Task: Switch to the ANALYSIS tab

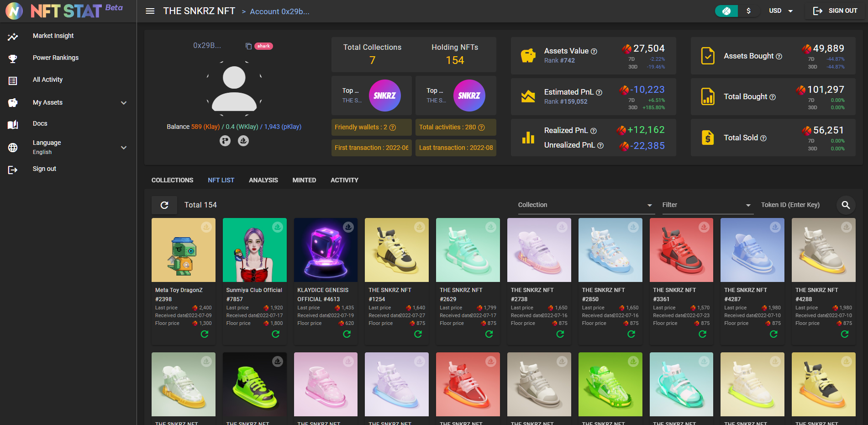Action: (263, 180)
